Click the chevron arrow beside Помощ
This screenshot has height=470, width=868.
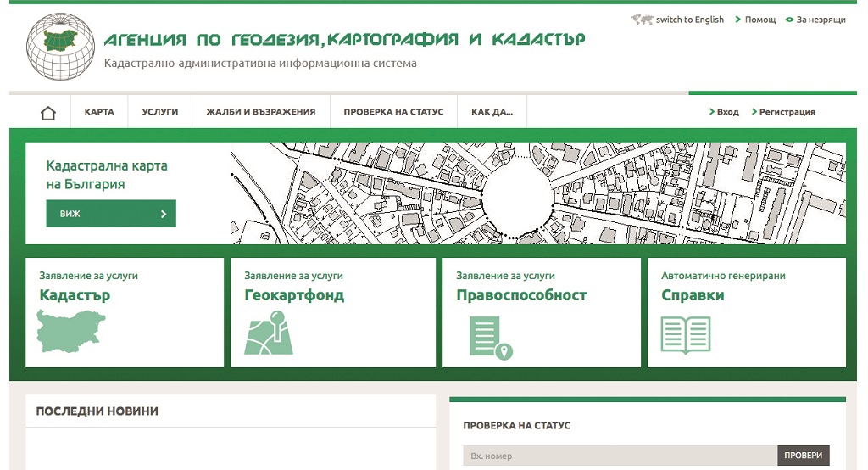(738, 20)
